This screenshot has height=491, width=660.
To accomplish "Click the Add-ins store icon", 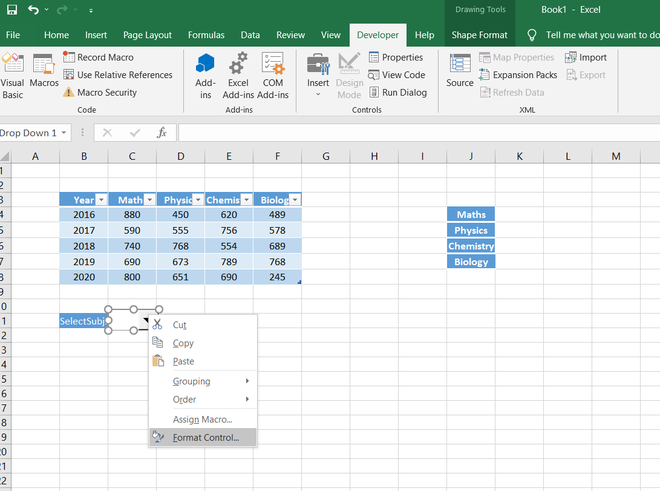I will (x=205, y=72).
